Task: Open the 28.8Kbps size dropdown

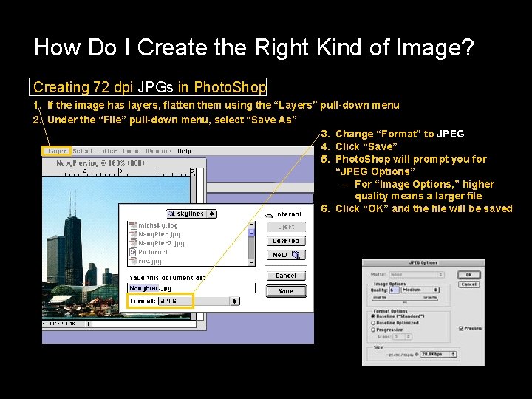Action: [438, 354]
